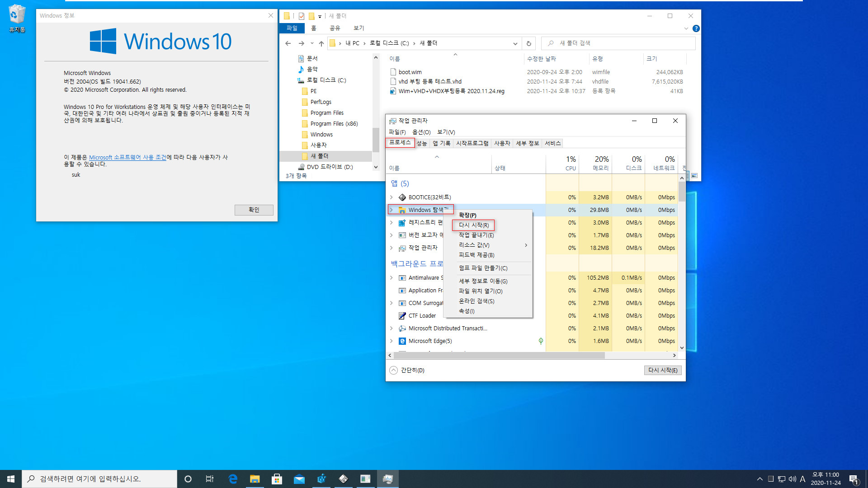Viewport: 868px width, 488px height.
Task: Select vhd 부팅 등록 테스트.vhd file
Action: [x=425, y=82]
